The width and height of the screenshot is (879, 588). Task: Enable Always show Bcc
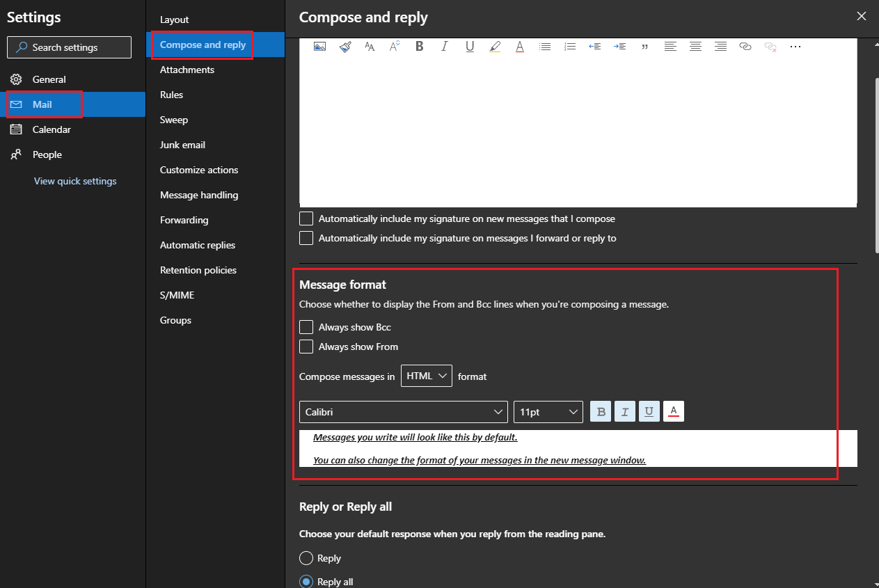tap(306, 326)
